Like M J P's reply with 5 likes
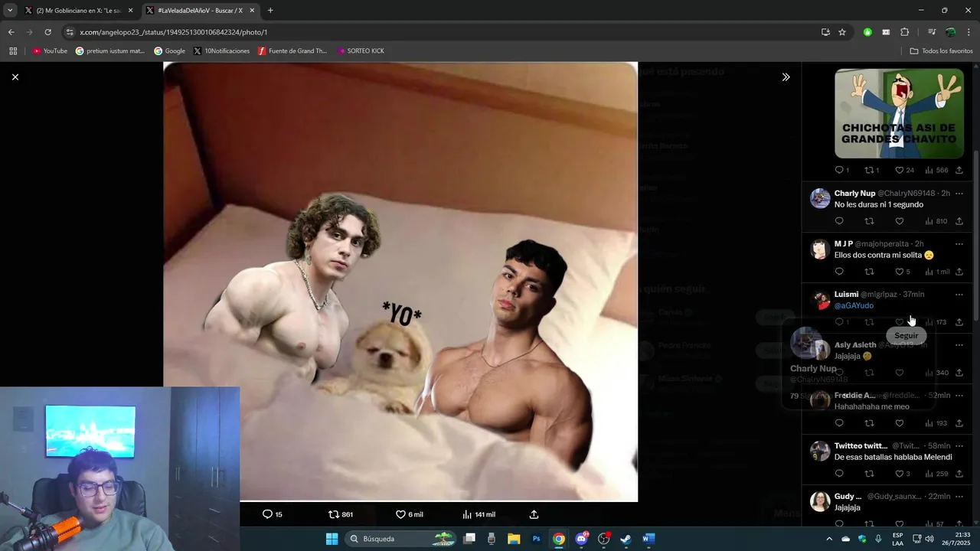 click(x=903, y=272)
